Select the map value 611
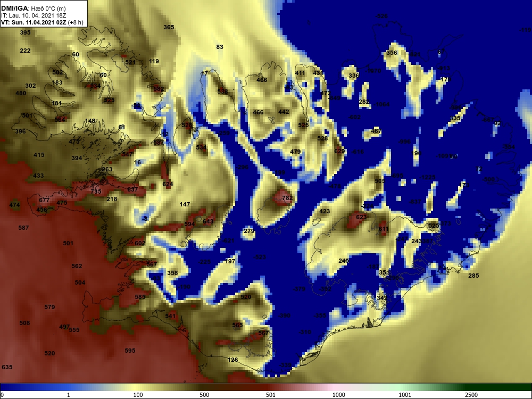 click(384, 229)
